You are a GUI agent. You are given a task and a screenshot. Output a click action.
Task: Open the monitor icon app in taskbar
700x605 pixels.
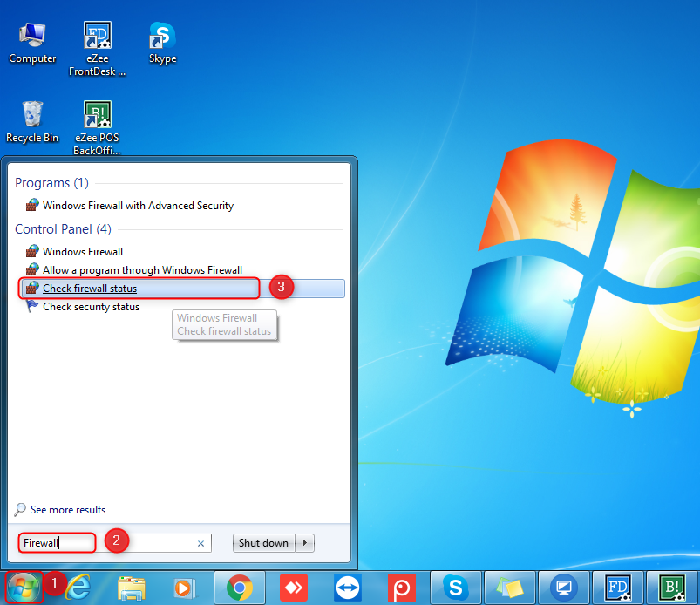tap(564, 588)
